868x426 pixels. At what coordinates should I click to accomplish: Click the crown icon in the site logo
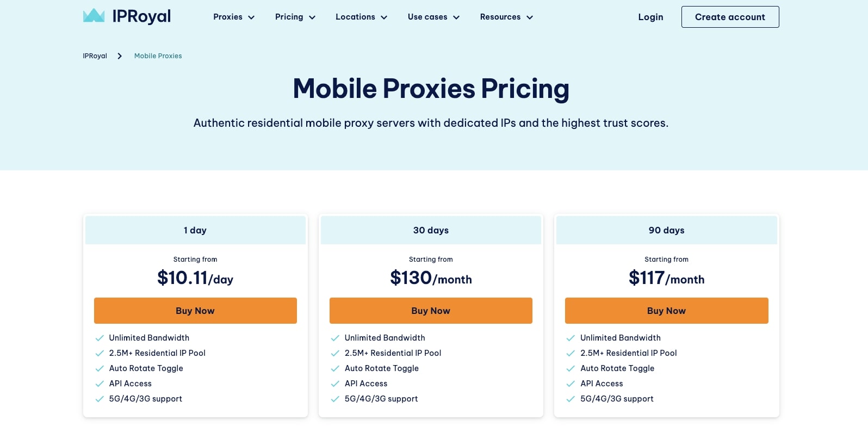93,16
